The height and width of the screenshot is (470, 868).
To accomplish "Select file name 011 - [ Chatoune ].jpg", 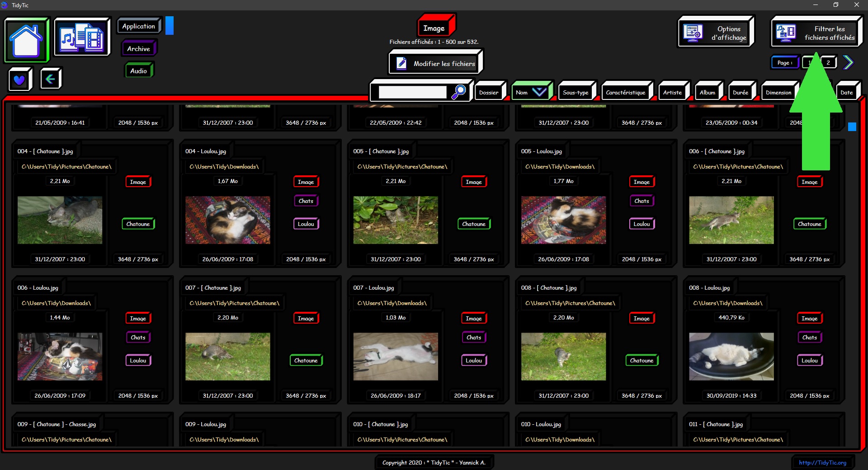I will click(716, 424).
